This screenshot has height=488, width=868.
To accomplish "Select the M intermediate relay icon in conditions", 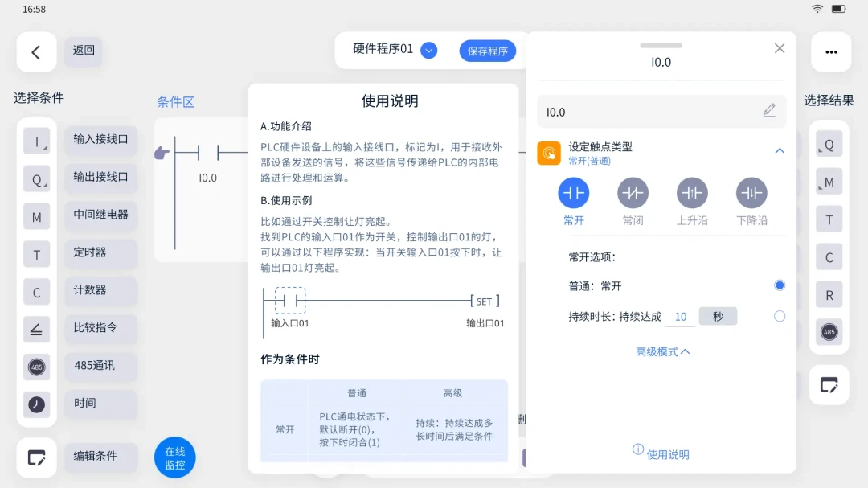I will [36, 217].
